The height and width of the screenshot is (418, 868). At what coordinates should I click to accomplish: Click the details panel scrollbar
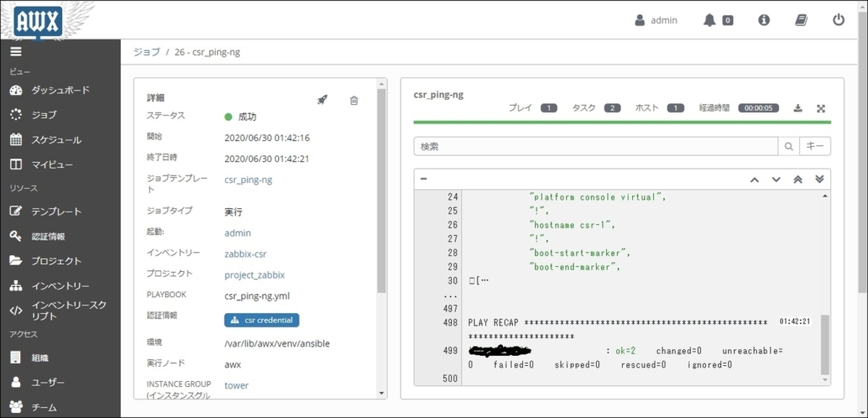coord(382,190)
